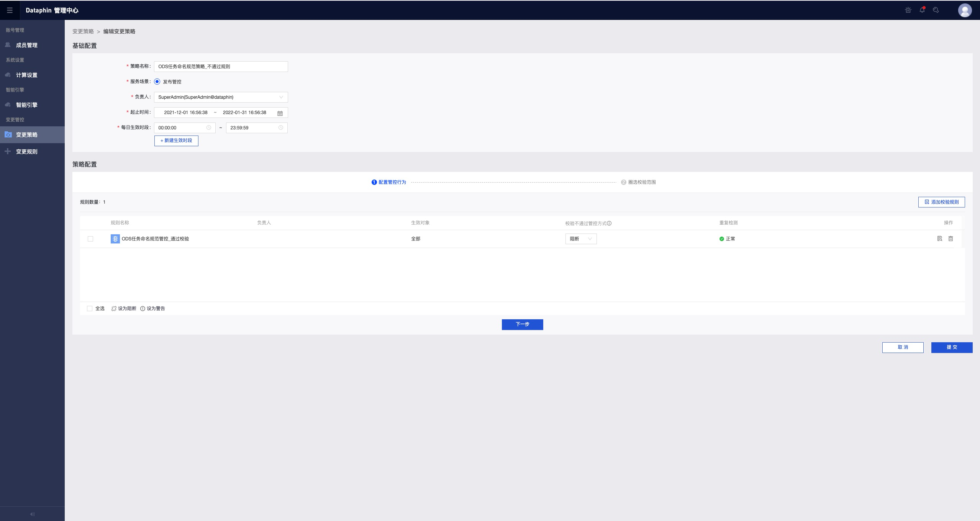980x521 pixels.
Task: Check the checkbox for the ODS rule row
Action: (90, 238)
